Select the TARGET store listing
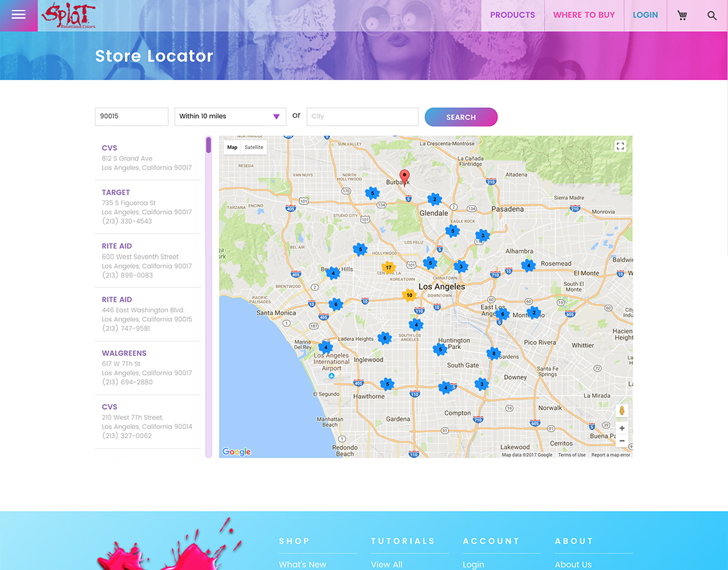The image size is (728, 570). (148, 207)
